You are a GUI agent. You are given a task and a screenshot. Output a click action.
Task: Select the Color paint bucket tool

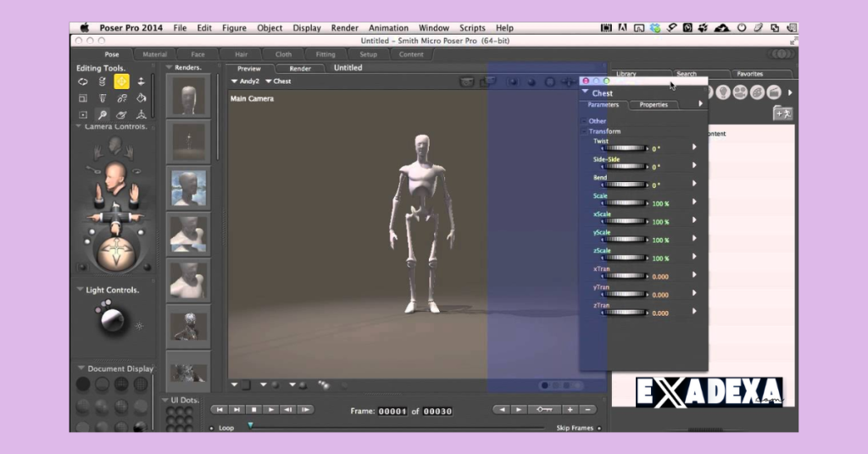coord(142,98)
